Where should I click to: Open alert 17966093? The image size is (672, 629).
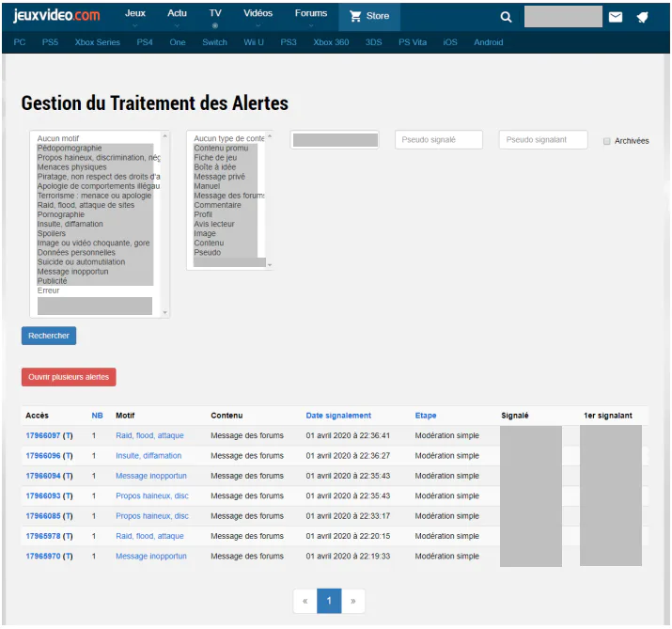point(43,495)
